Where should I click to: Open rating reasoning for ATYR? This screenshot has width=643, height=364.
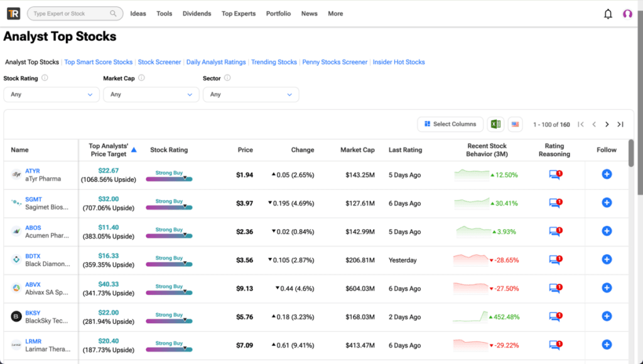(555, 175)
